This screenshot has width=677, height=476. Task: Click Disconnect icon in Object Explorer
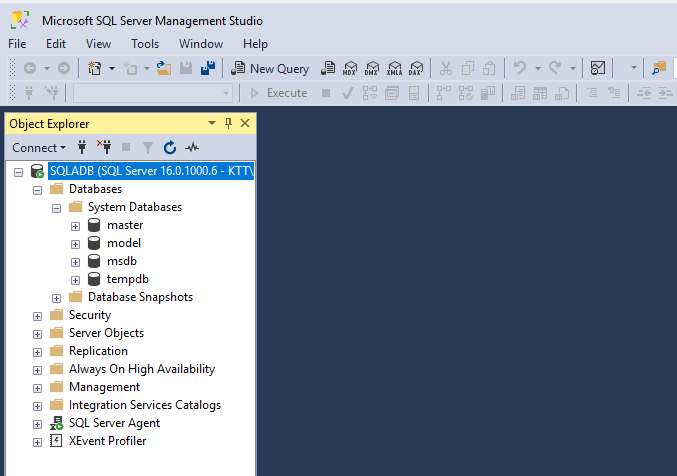click(x=104, y=147)
